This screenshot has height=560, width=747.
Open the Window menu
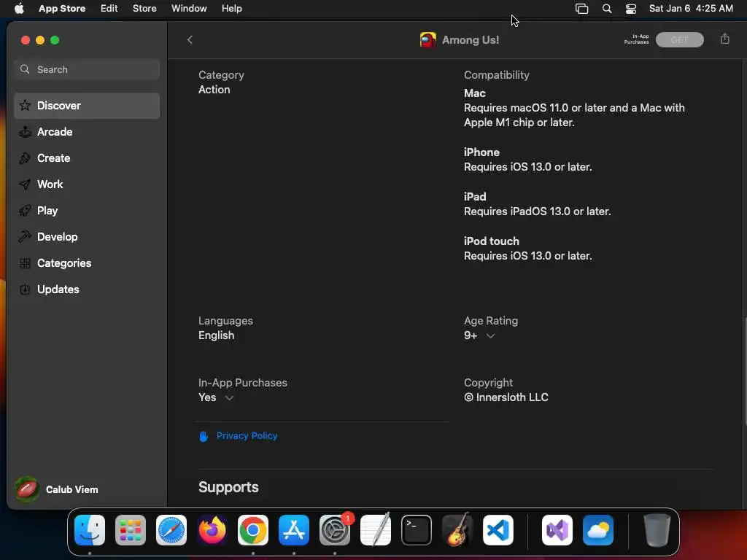tap(189, 8)
